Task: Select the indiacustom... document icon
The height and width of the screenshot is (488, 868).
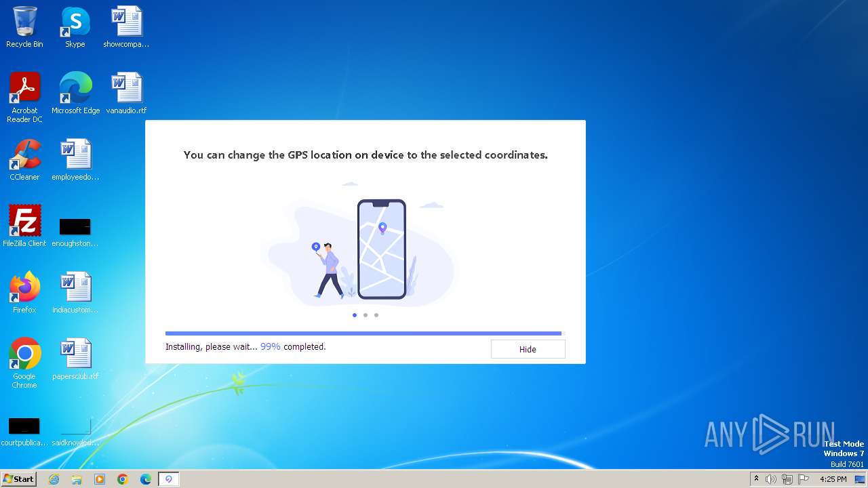Action: tap(75, 293)
